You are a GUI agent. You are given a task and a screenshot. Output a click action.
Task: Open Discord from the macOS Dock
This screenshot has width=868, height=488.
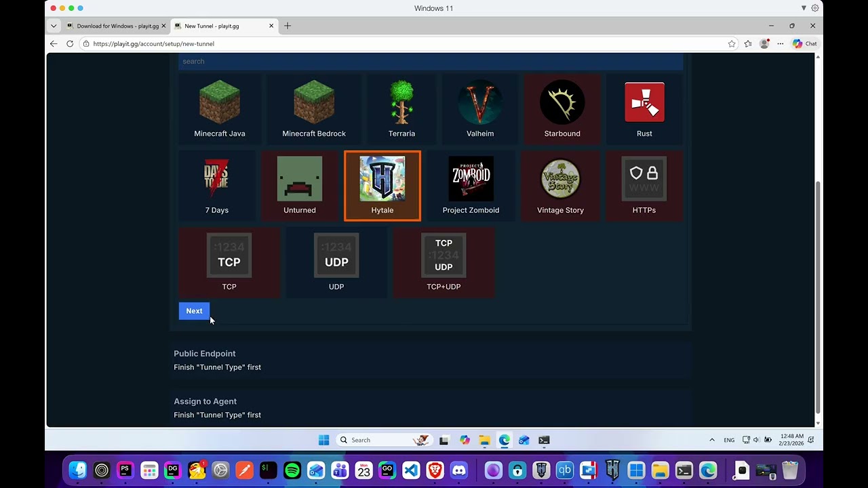point(459,470)
